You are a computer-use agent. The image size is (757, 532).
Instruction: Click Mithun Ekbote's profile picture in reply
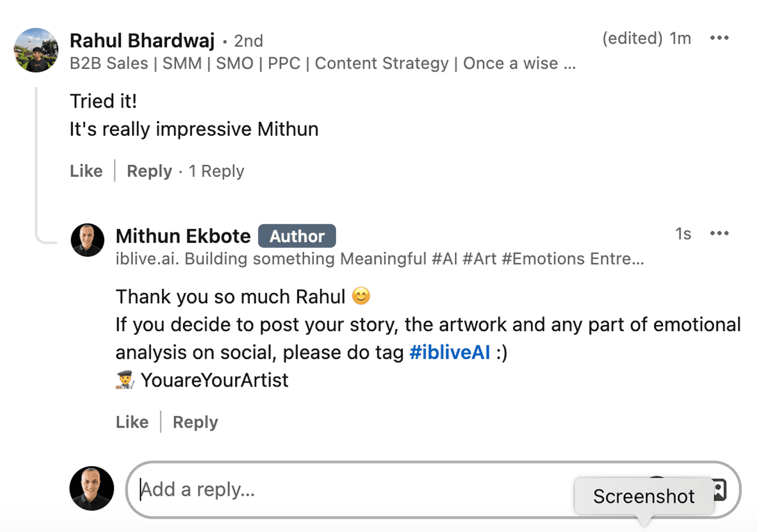coord(88,240)
